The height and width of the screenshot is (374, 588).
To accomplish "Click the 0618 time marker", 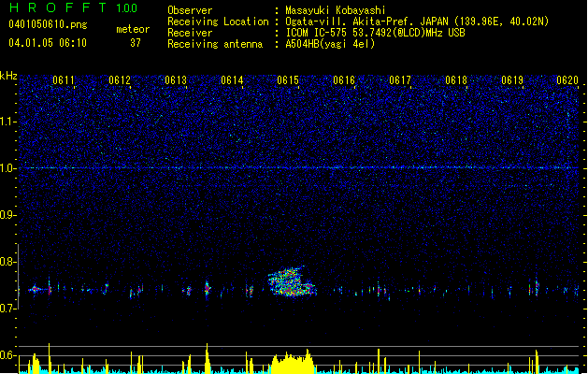I will point(456,80).
